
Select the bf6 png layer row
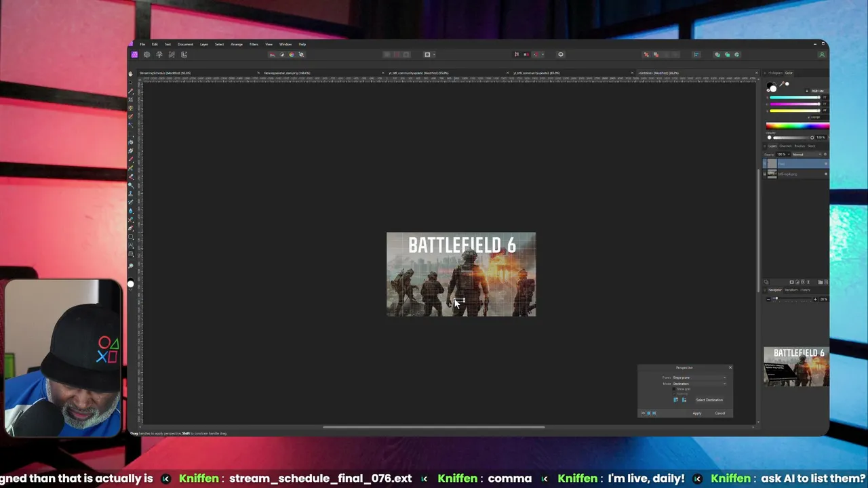[x=795, y=174]
